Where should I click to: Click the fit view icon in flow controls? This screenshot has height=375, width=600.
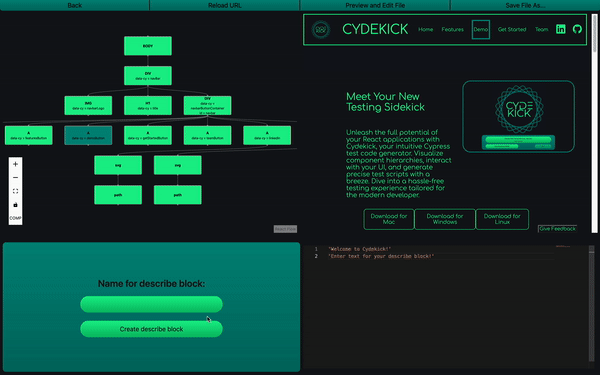pyautogui.click(x=15, y=191)
